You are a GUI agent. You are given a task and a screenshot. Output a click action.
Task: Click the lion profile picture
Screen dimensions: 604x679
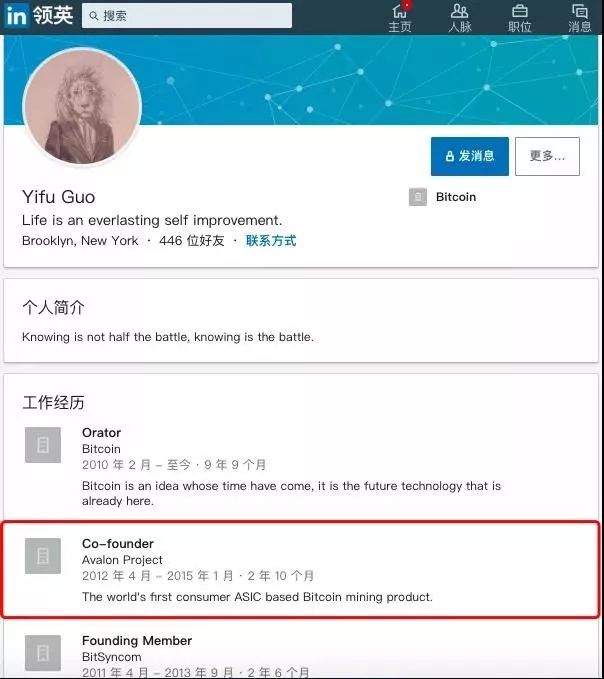(x=82, y=107)
